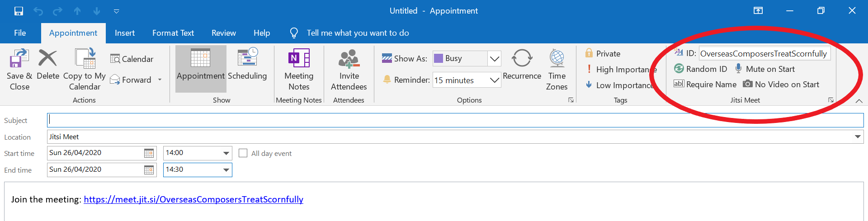868x221 pixels.
Task: Open the Jitsi Meet group dialog launcher
Action: [x=831, y=100]
